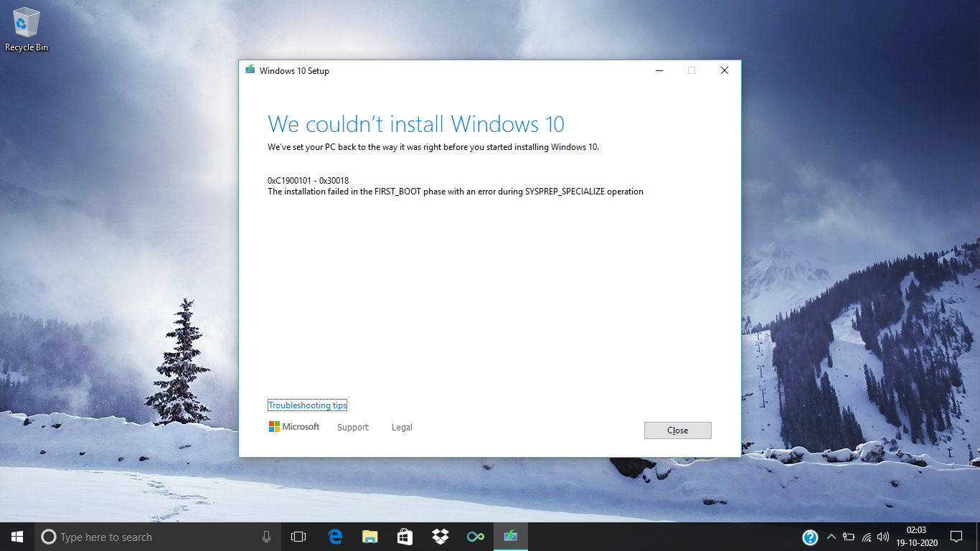Click the blue Get Help question mark icon
The height and width of the screenshot is (551, 980).
(x=810, y=537)
